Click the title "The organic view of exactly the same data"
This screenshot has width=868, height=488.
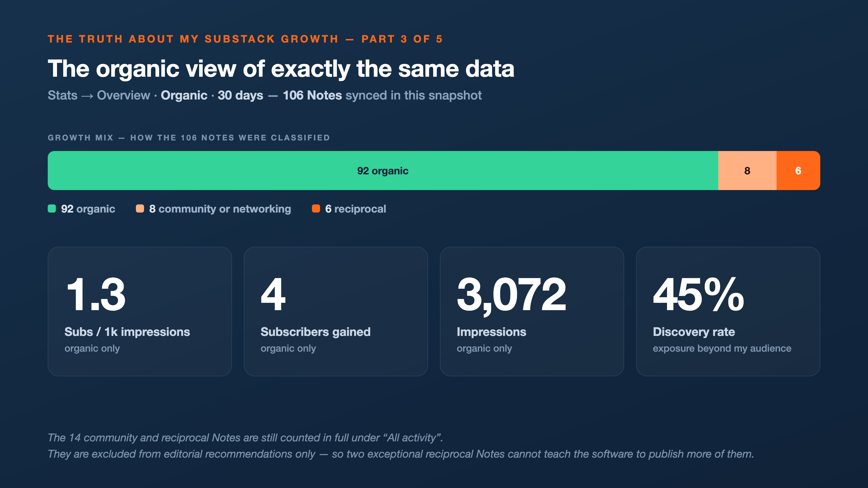point(281,69)
